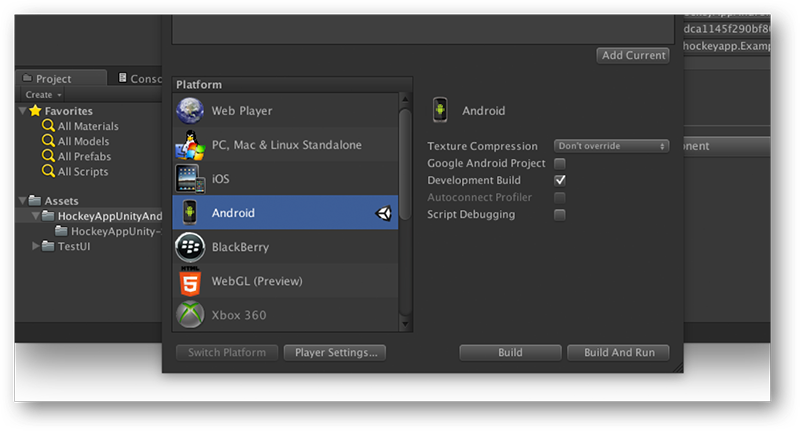Click the All Models search icon

coord(48,141)
